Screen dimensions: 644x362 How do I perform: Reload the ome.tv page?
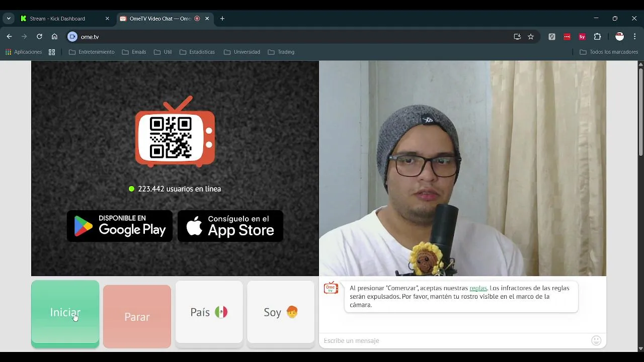click(39, 37)
